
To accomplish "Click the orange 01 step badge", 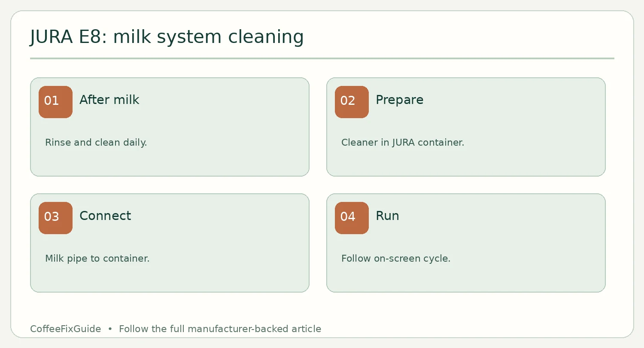I will (x=55, y=102).
